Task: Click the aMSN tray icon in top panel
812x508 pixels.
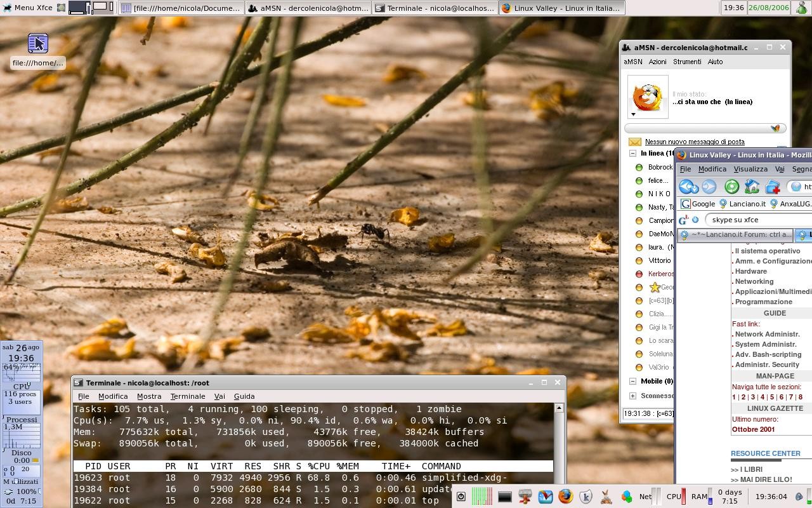Action: (801, 8)
